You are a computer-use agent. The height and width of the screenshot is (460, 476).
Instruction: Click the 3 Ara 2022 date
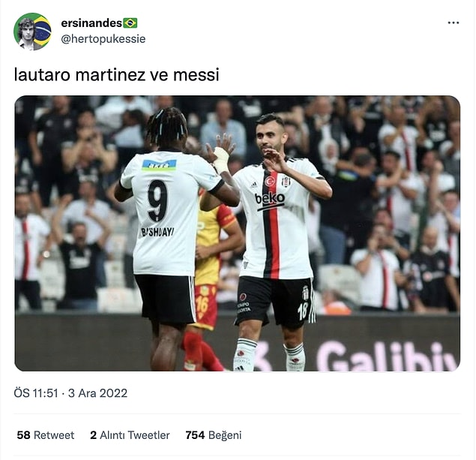tap(97, 393)
